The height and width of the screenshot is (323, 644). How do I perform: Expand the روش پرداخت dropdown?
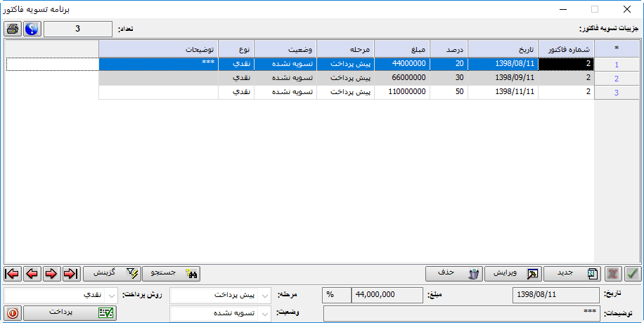coord(112,295)
